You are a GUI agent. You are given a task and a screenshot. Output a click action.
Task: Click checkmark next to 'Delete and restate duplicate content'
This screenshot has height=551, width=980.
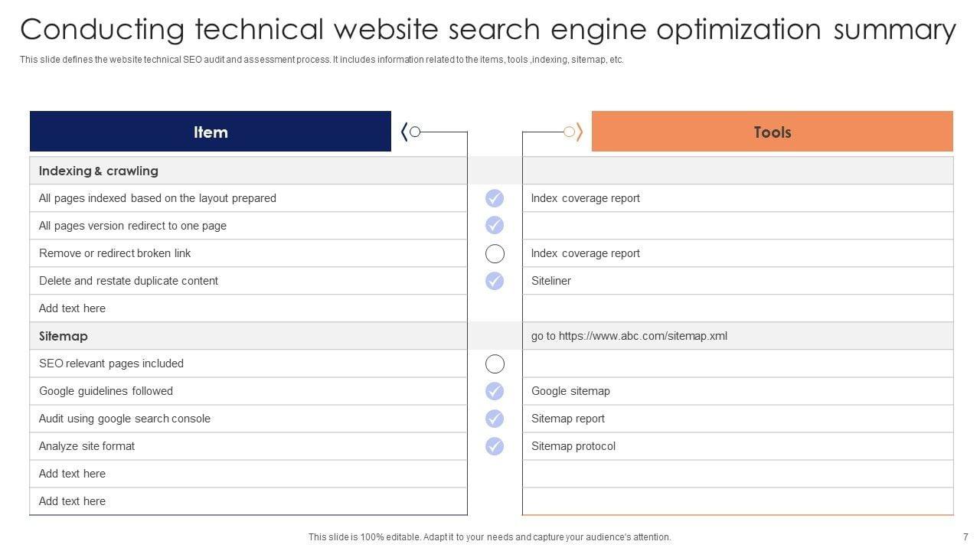click(x=495, y=281)
